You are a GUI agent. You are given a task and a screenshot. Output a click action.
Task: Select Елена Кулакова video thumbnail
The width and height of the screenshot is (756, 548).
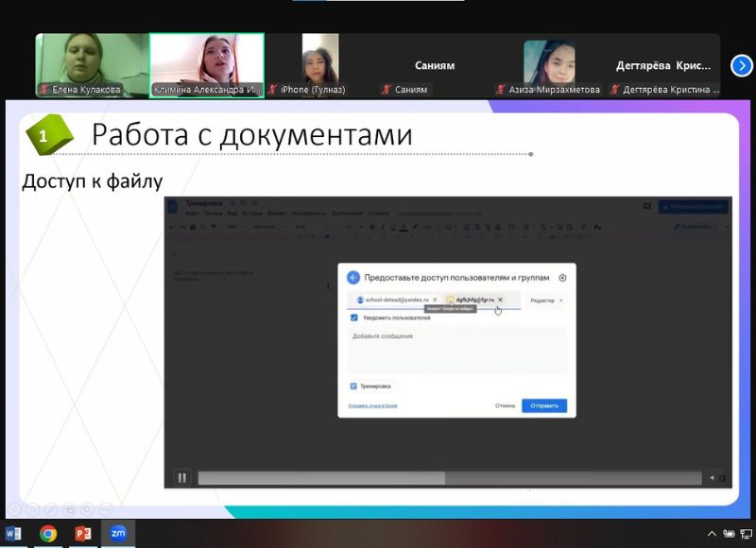[x=92, y=65]
